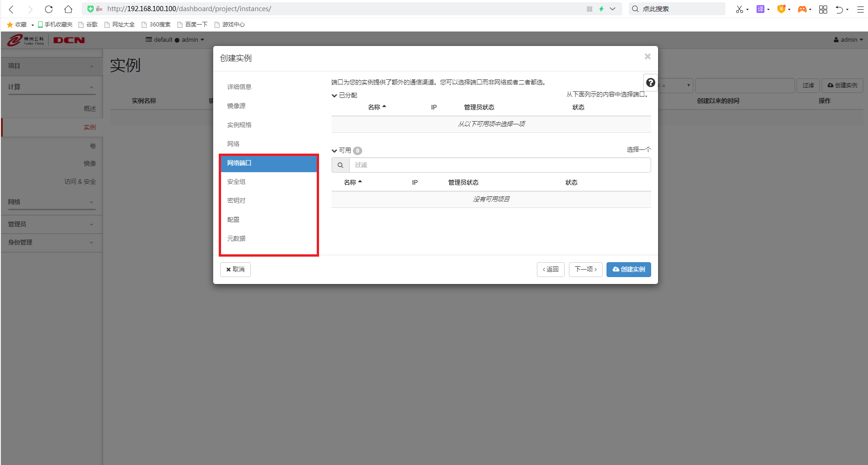Click the QR code icon in address bar

click(x=589, y=9)
